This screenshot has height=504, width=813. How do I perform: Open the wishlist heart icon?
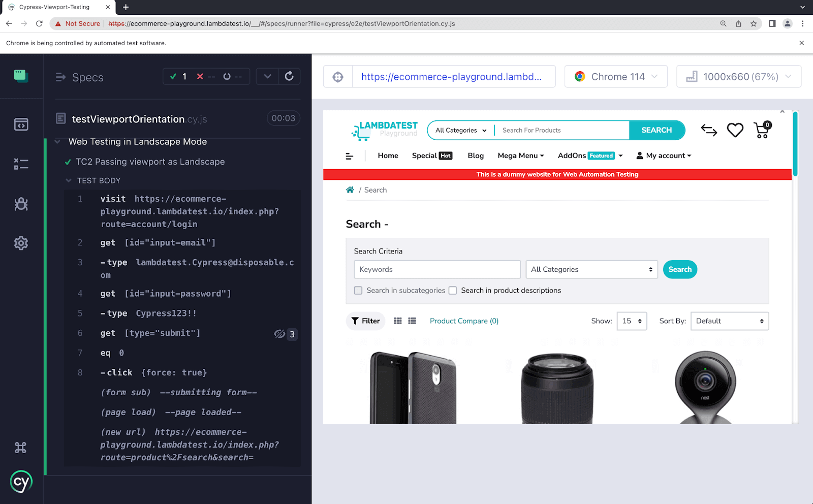coord(735,130)
